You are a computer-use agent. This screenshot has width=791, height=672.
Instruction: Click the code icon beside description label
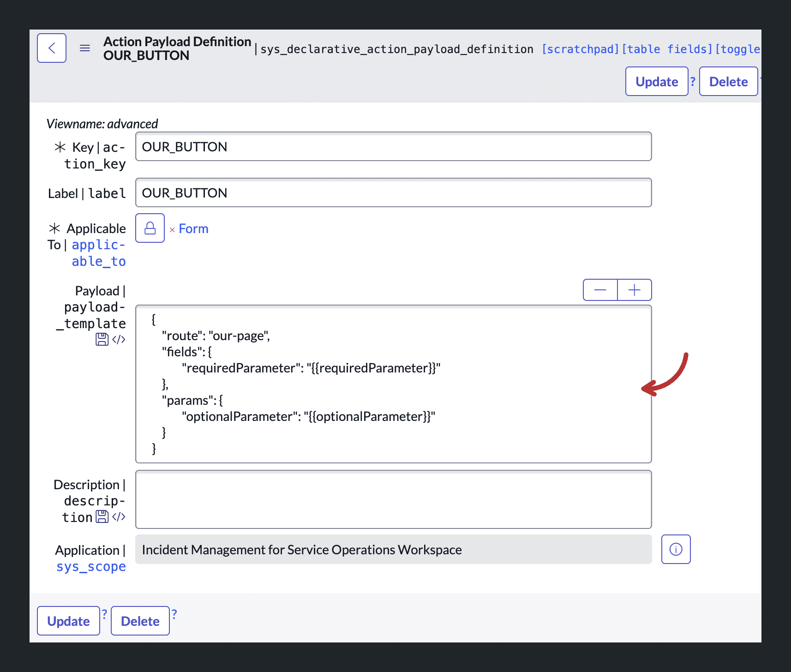click(x=119, y=516)
